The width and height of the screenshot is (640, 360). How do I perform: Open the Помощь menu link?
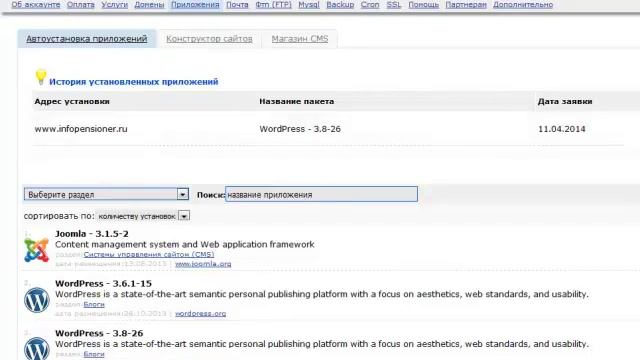click(x=423, y=5)
